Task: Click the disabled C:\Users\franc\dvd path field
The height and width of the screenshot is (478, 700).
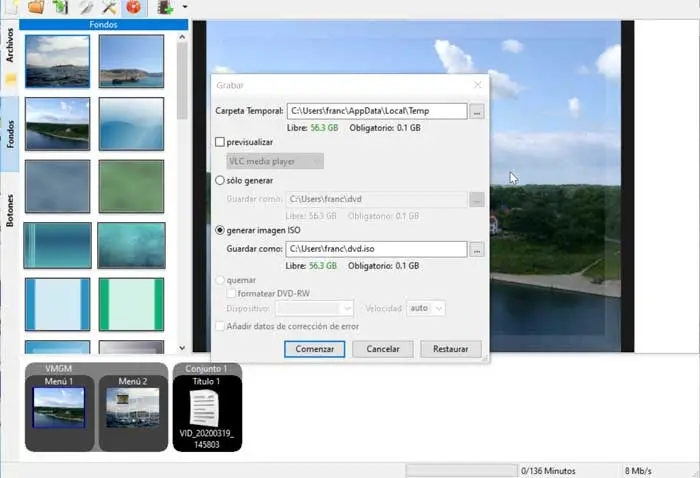Action: [x=376, y=199]
